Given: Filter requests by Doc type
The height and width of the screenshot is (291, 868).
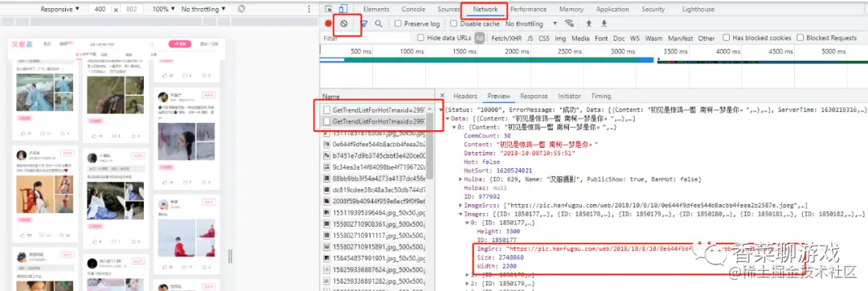Looking at the screenshot, I should pyautogui.click(x=619, y=38).
